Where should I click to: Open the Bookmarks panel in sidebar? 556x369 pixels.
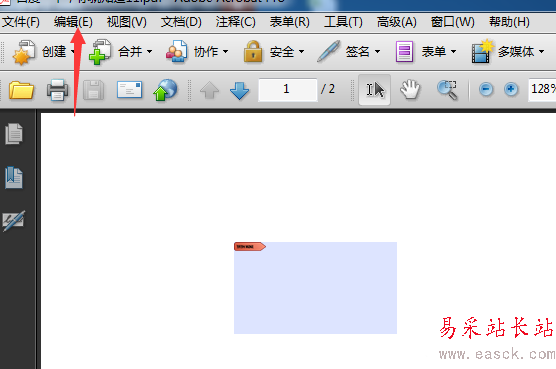(14, 177)
